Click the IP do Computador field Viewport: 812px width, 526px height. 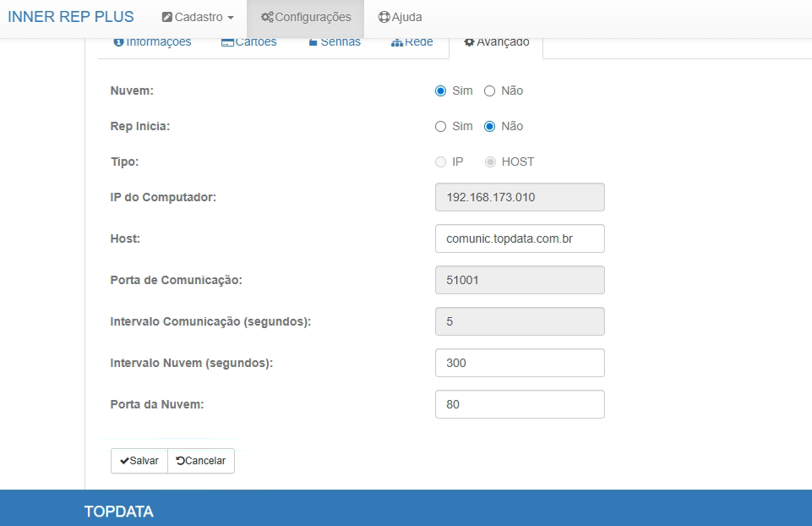(520, 197)
